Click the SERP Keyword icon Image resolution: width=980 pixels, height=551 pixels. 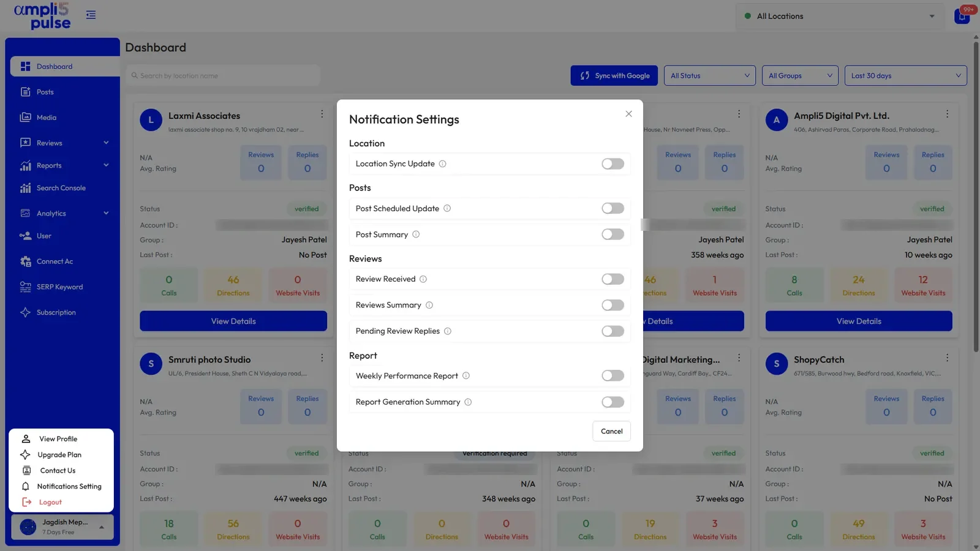(x=25, y=287)
